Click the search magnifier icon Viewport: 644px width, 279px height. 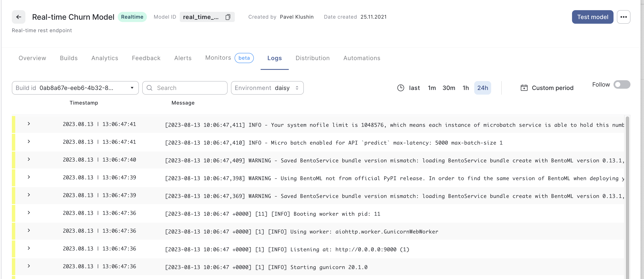click(149, 88)
